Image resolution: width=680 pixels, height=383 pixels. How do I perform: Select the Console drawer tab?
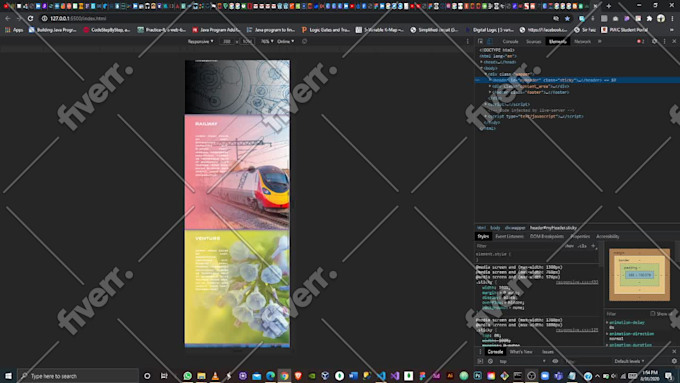click(495, 352)
